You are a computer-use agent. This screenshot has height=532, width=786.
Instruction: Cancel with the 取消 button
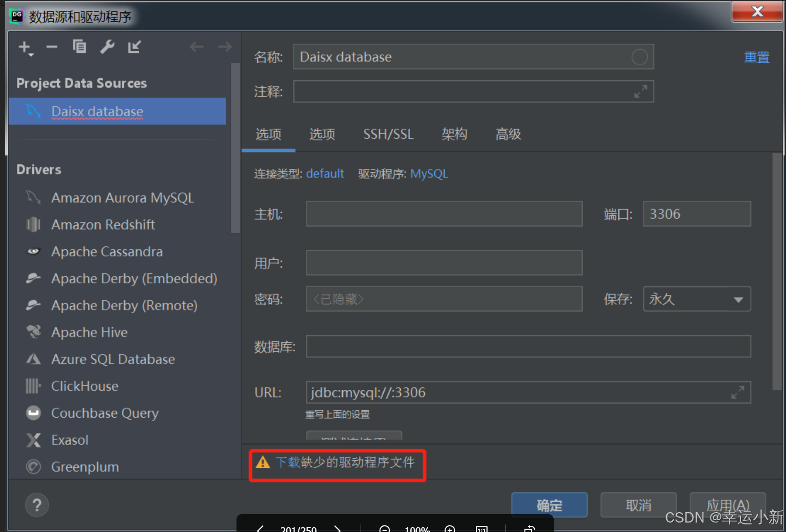pyautogui.click(x=639, y=505)
